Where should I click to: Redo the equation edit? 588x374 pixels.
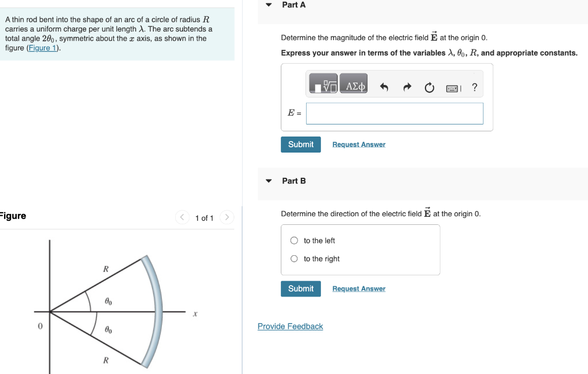(x=407, y=87)
